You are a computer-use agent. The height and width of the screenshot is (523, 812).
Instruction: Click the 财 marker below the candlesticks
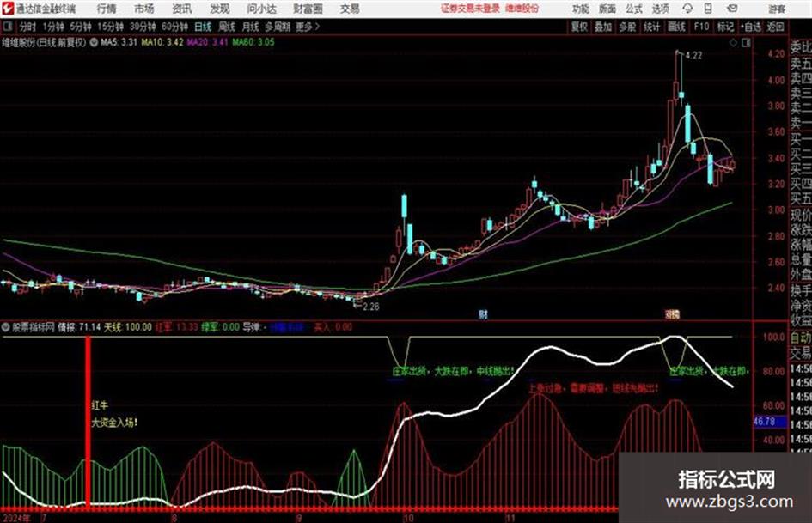(x=483, y=313)
